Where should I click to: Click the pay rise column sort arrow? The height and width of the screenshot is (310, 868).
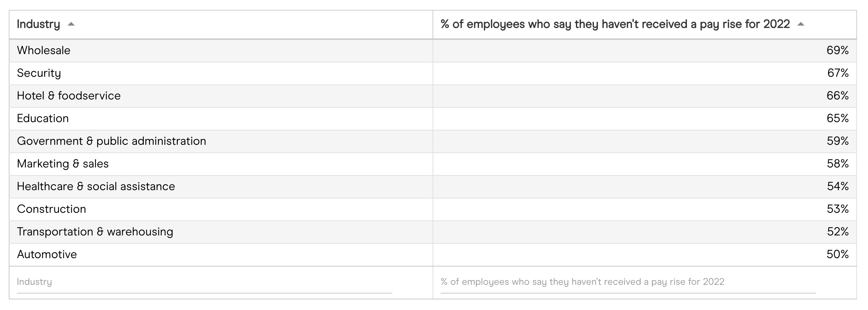click(x=801, y=24)
